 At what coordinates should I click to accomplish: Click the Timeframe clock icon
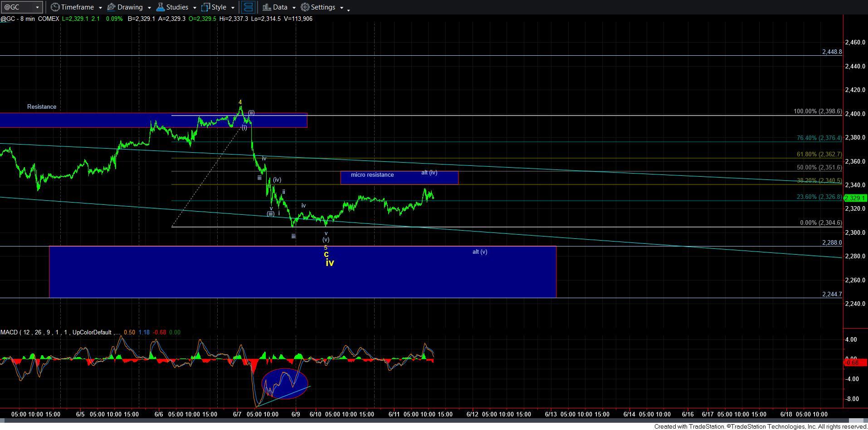click(55, 7)
